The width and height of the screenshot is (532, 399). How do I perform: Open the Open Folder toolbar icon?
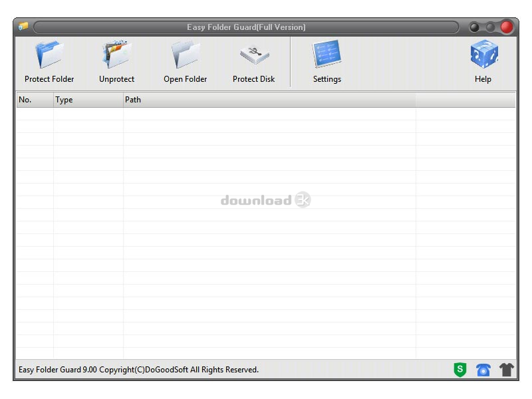tap(186, 55)
